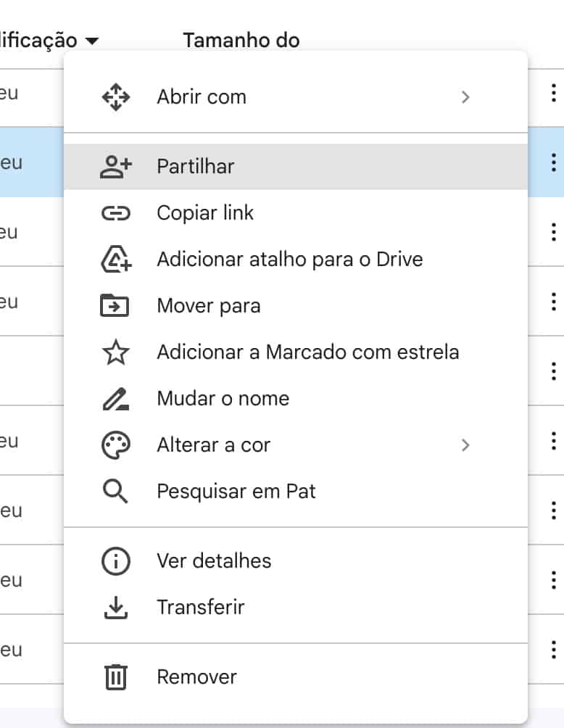This screenshot has height=728, width=564.
Task: Select the Mudar o nome pencil icon
Action: [115, 398]
